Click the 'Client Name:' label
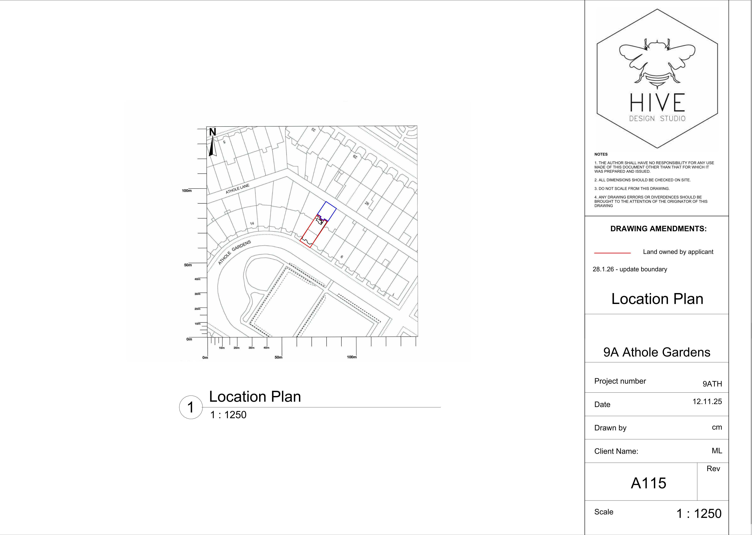 [616, 451]
